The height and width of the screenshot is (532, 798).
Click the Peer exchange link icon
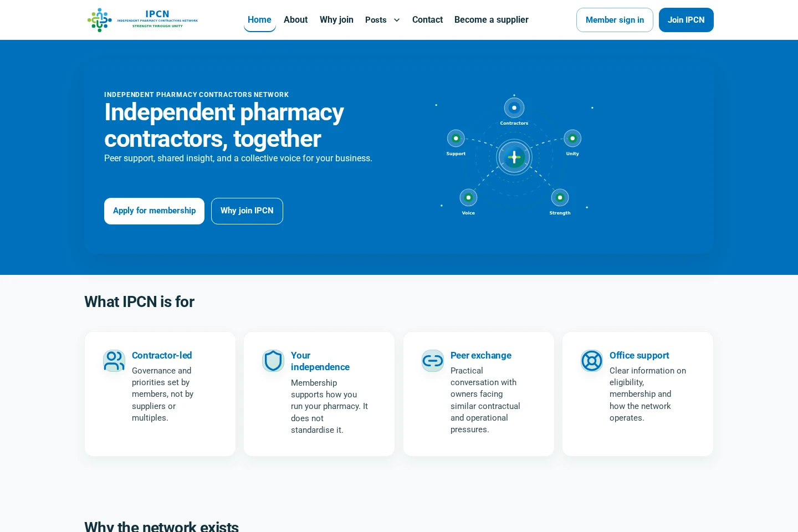click(x=433, y=361)
